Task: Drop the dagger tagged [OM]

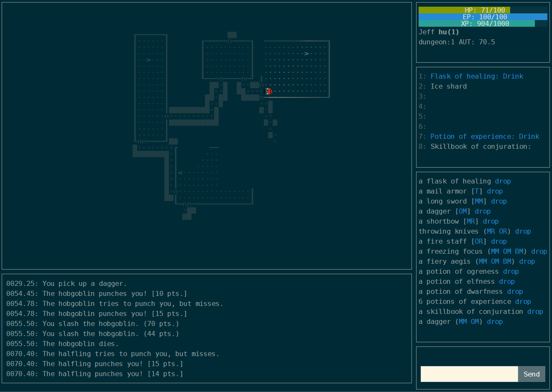Action: click(x=483, y=211)
